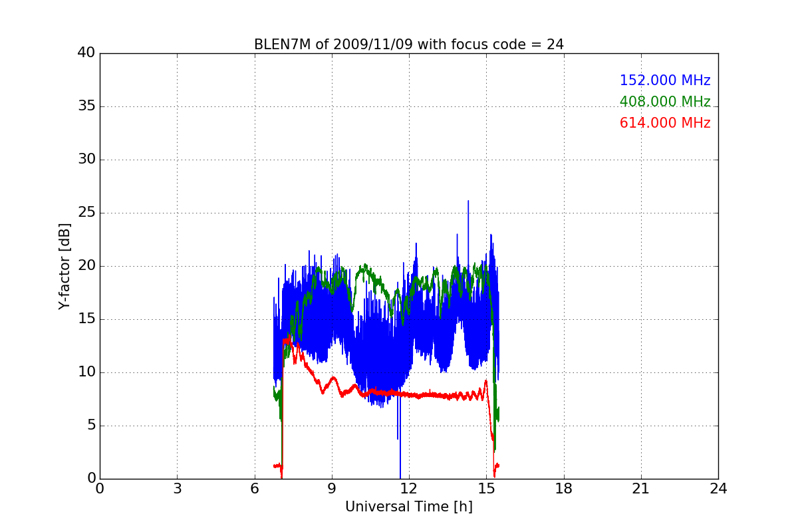Click the y-axis tick label 30
Viewport: 798px width, 532px height.
[86, 160]
